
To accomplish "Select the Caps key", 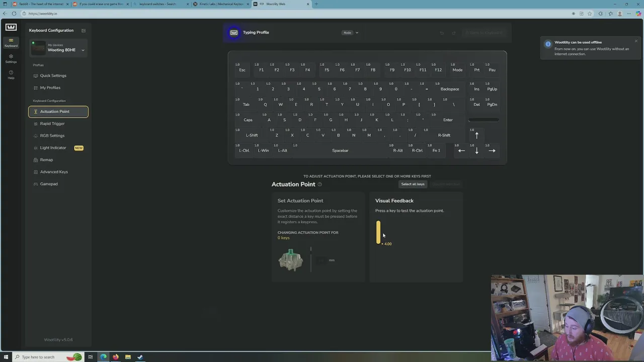I will (248, 120).
